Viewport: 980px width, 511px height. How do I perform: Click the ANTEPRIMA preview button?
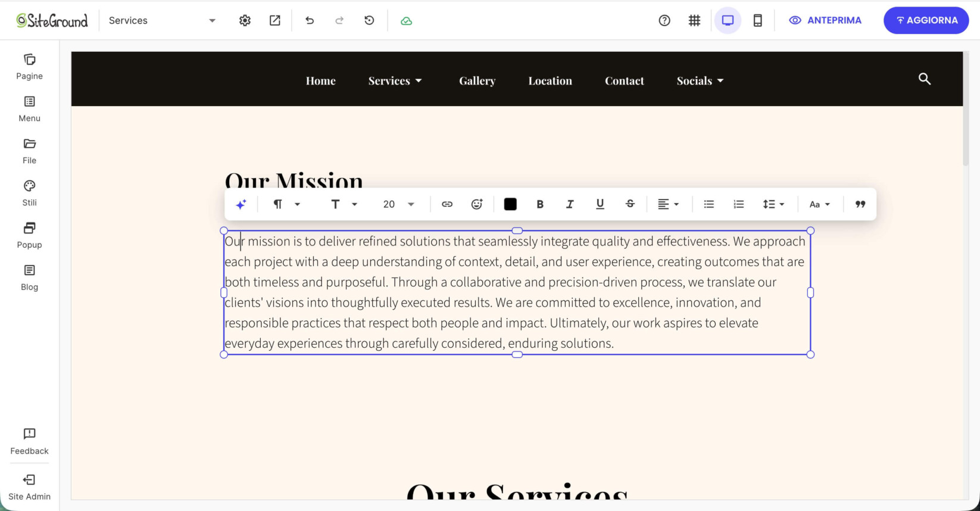[825, 20]
